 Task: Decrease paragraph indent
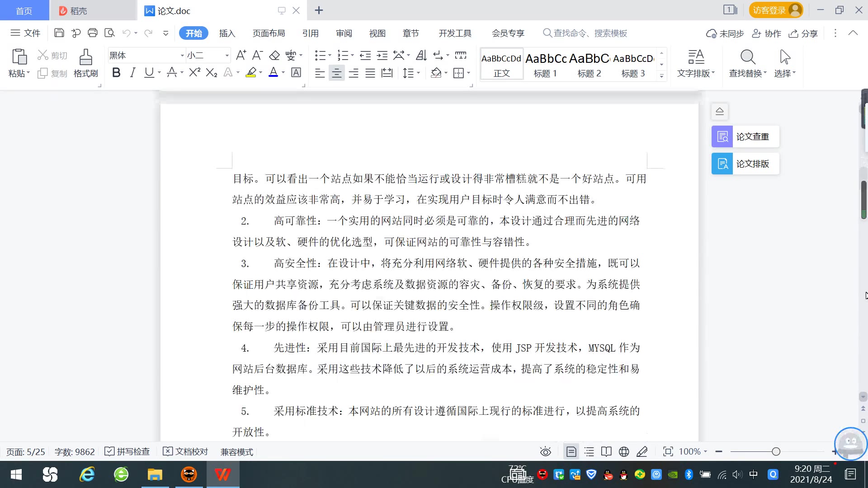pos(365,56)
